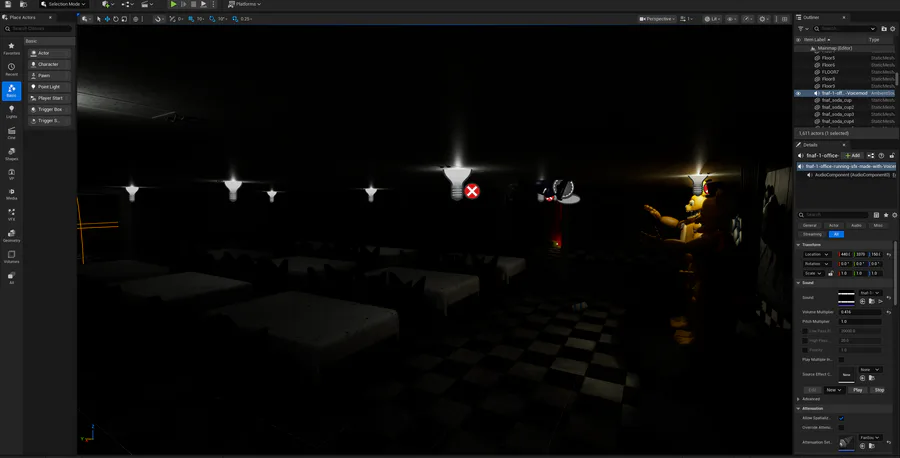Open the Favorites category in Place Actors
The image size is (900, 458).
pyautogui.click(x=11, y=48)
